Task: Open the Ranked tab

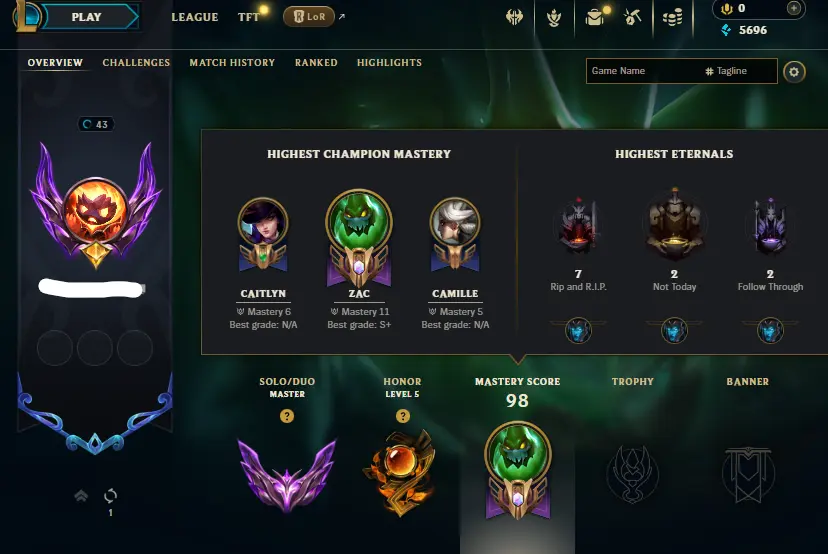Action: pyautogui.click(x=316, y=62)
